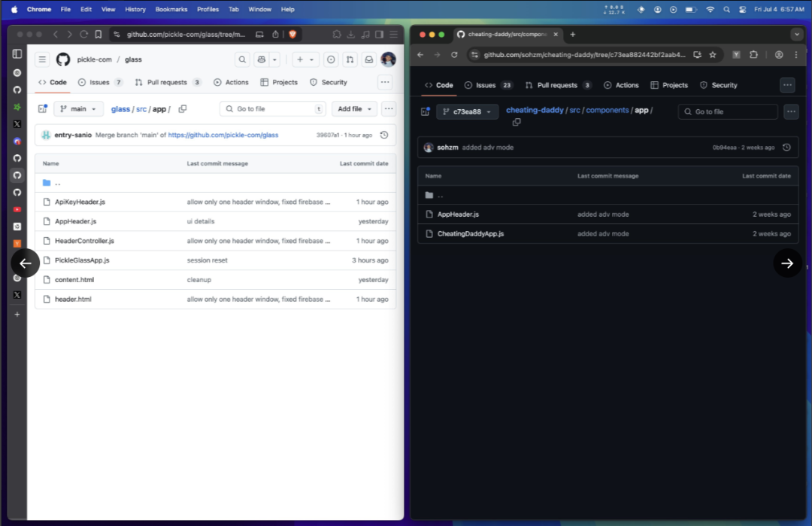View commit history in cheating-daddy window
This screenshot has width=812, height=526.
[786, 147]
